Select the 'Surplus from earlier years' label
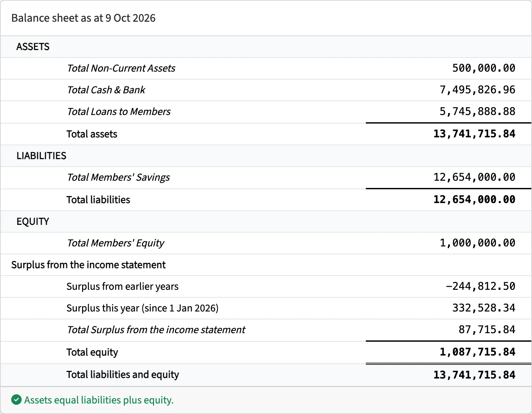 click(x=122, y=287)
